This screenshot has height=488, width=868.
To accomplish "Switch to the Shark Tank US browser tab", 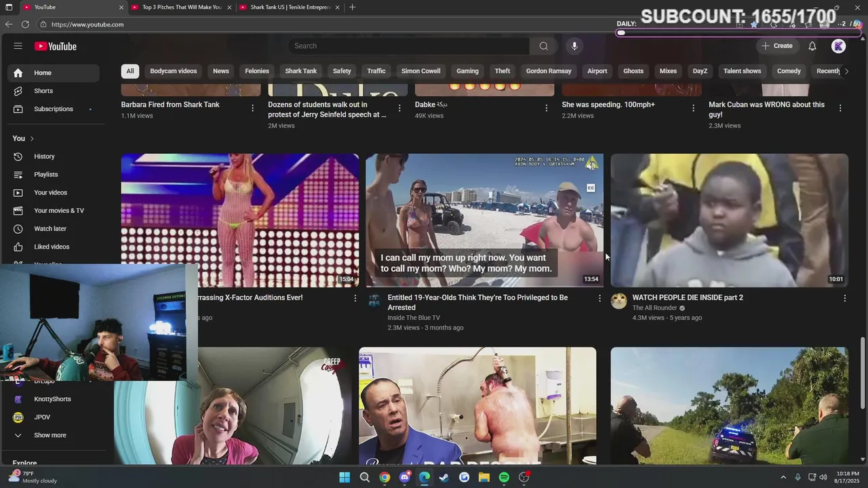I will click(x=288, y=7).
